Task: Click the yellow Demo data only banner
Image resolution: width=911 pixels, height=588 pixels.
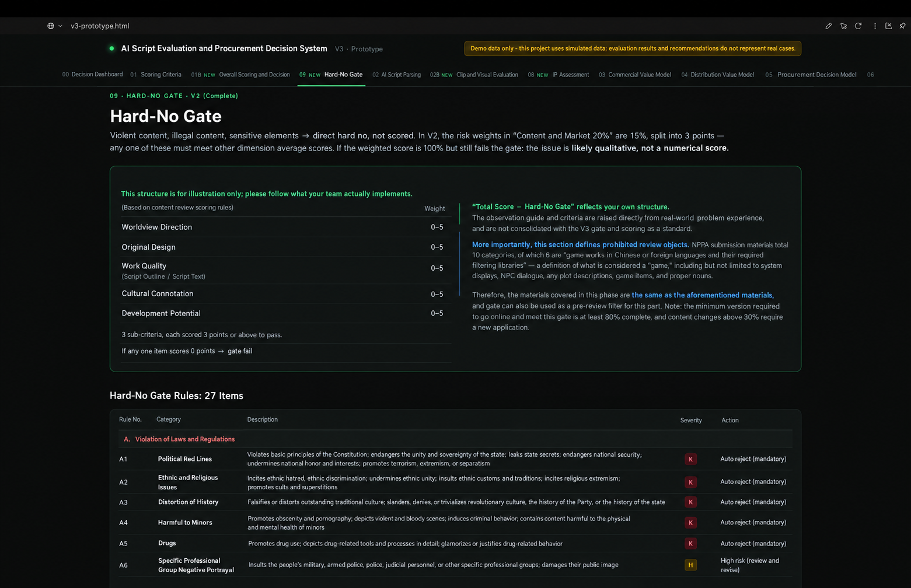Action: click(633, 48)
